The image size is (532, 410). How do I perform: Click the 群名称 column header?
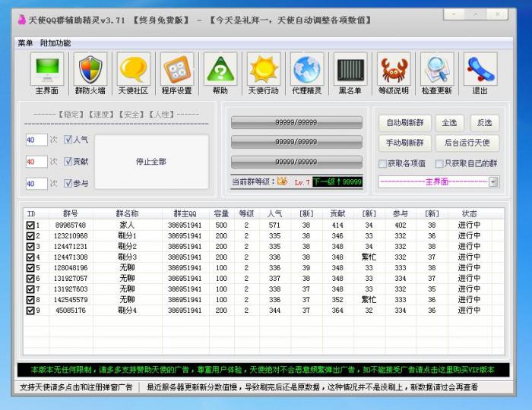coord(127,214)
